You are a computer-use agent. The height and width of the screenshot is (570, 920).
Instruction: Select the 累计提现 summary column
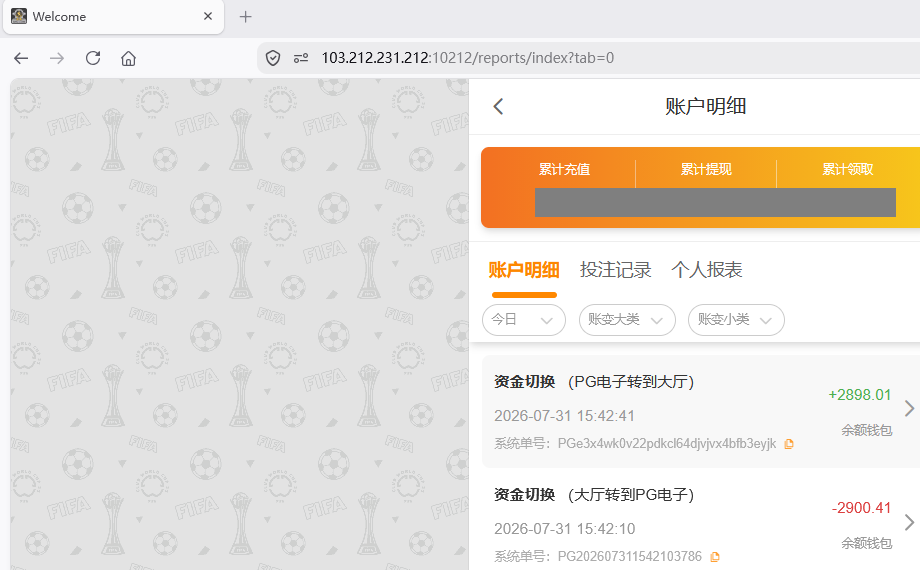click(x=706, y=170)
